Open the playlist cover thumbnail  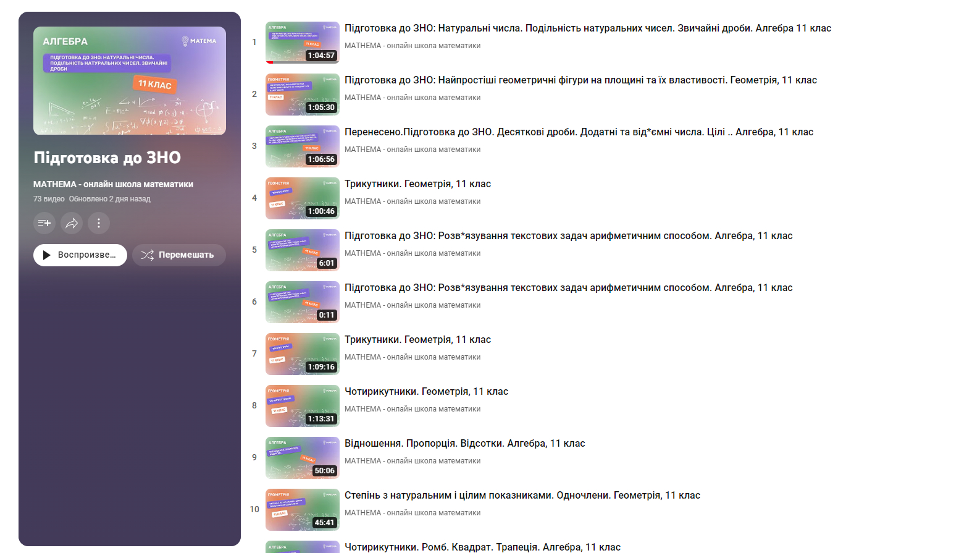pyautogui.click(x=130, y=80)
